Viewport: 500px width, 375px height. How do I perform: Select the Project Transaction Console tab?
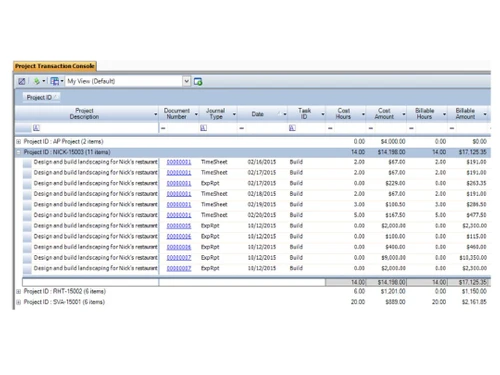point(55,66)
